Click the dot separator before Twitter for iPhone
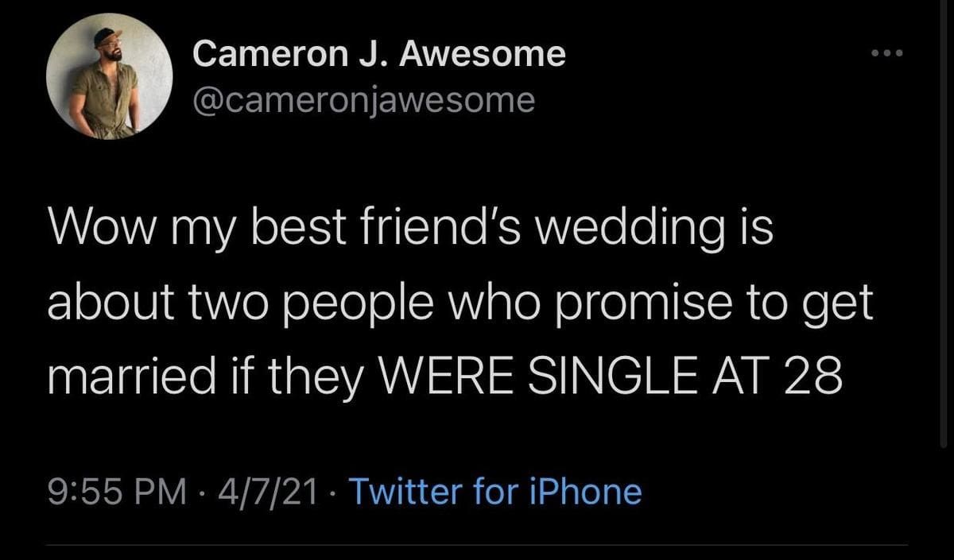The image size is (954, 560). (x=331, y=492)
